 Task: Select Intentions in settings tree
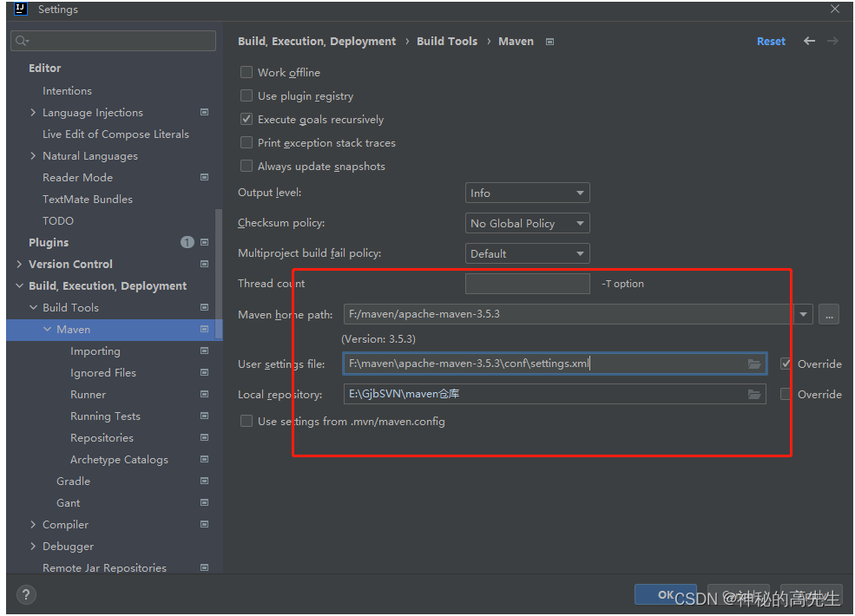pos(67,90)
